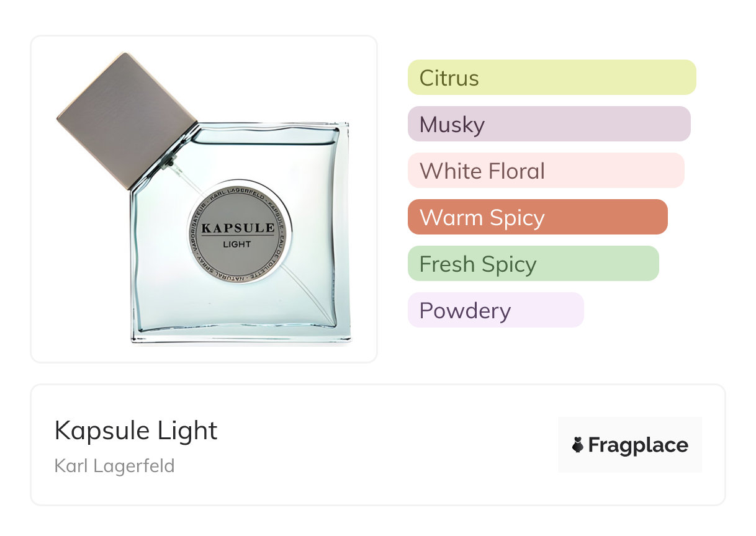Choose the Warm Spicy accord bar

tap(537, 217)
